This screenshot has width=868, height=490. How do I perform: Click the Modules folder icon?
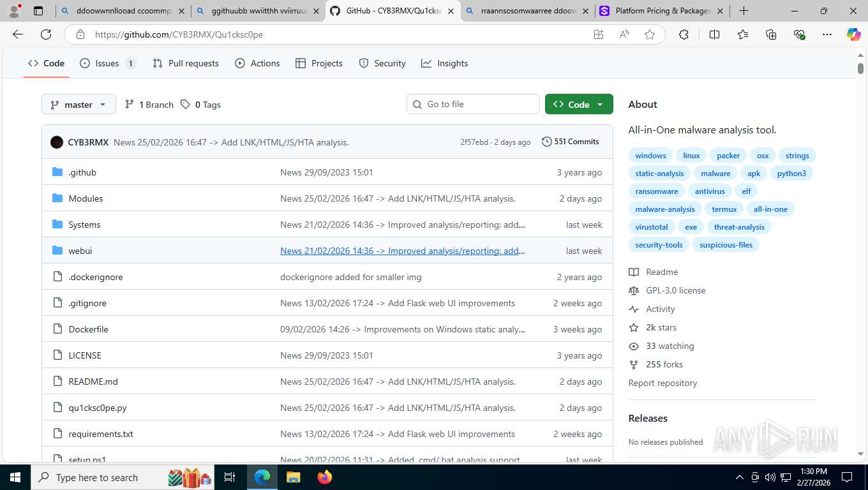click(x=57, y=198)
